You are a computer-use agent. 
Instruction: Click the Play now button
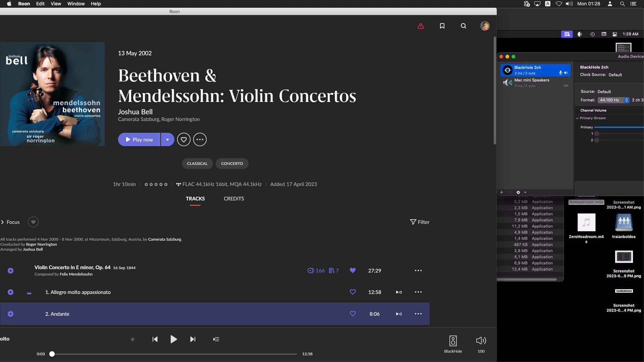point(139,139)
